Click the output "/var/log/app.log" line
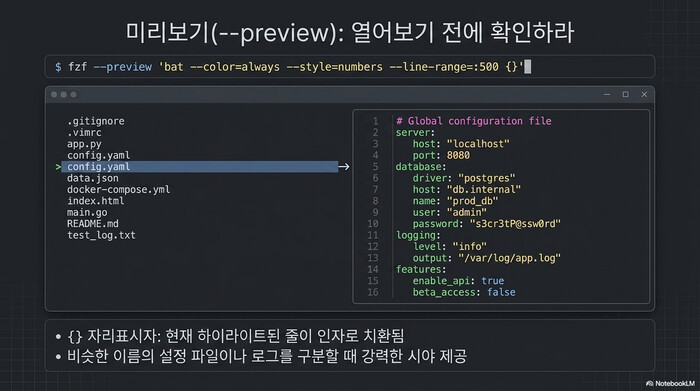Viewport: 700px width, 391px height. coord(487,258)
